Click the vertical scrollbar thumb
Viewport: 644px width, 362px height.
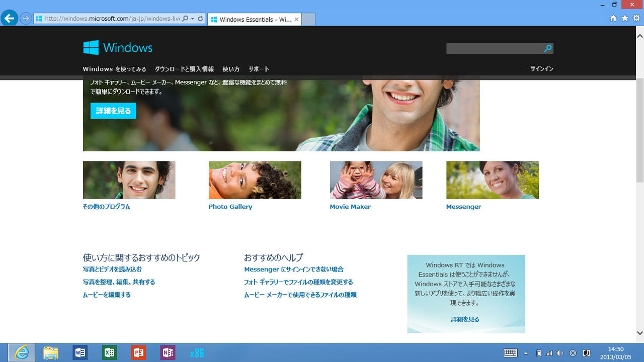(640, 130)
